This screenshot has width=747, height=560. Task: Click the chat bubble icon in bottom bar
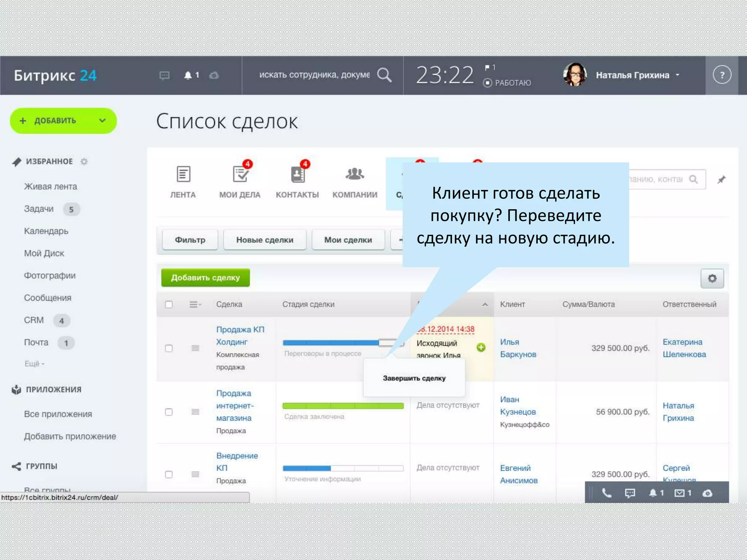[630, 493]
